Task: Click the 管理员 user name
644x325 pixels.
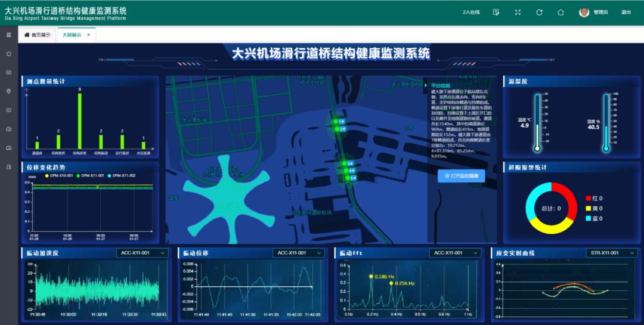Action: (600, 13)
